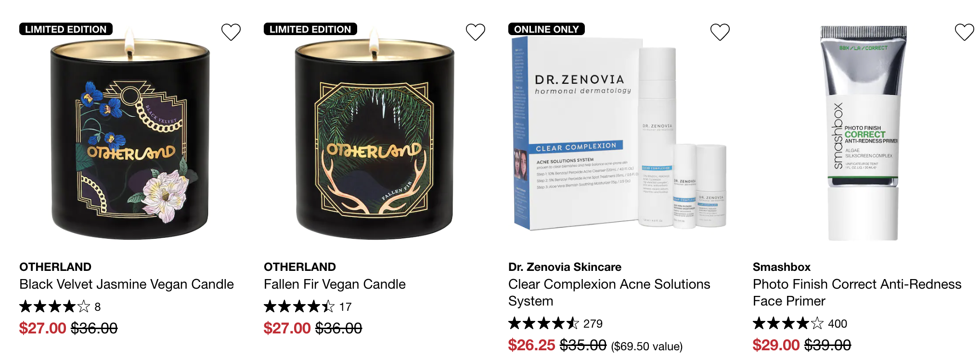This screenshot has height=357, width=980.
Task: View the 400 reviews star rating
Action: (x=800, y=323)
